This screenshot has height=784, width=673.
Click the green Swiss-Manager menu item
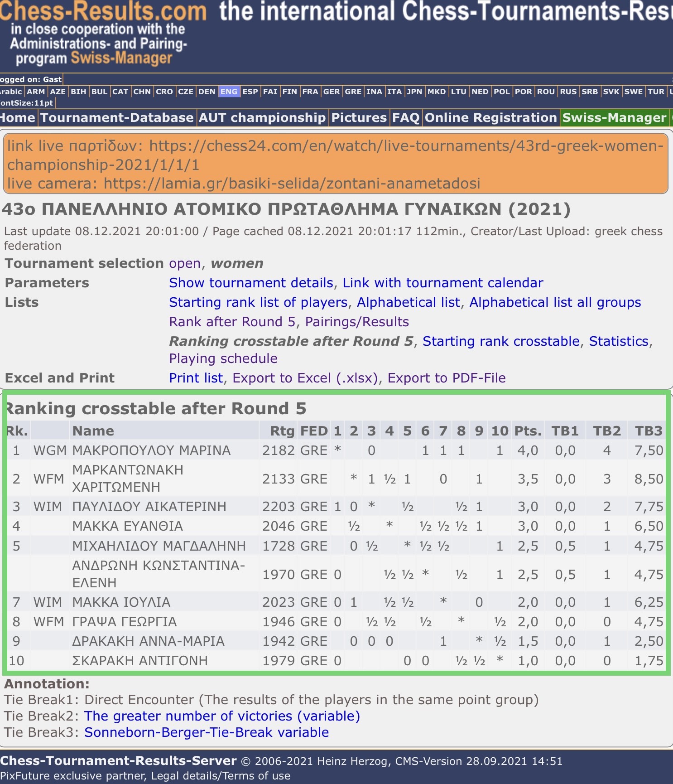[614, 118]
